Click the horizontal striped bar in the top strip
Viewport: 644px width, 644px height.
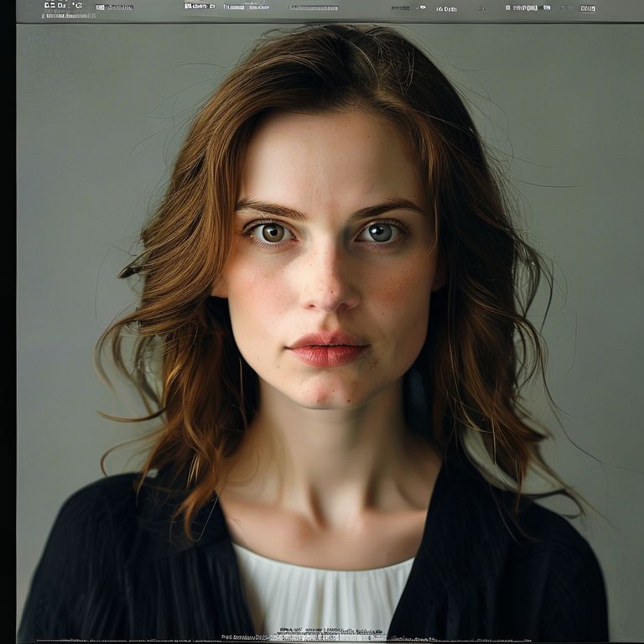click(x=314, y=8)
